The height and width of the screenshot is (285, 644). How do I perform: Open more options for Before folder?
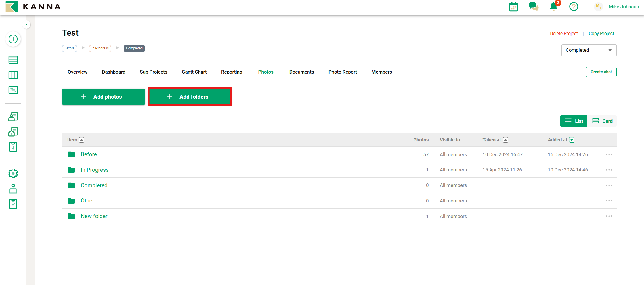(x=609, y=154)
